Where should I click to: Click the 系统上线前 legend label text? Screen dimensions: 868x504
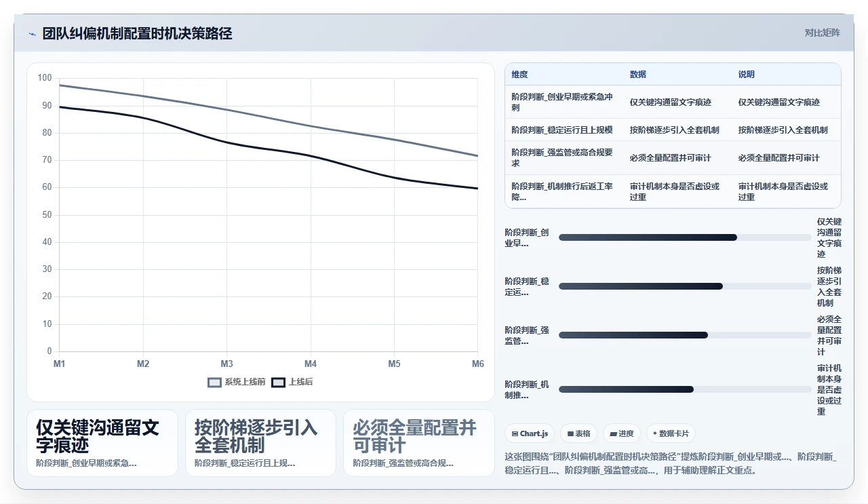click(245, 383)
